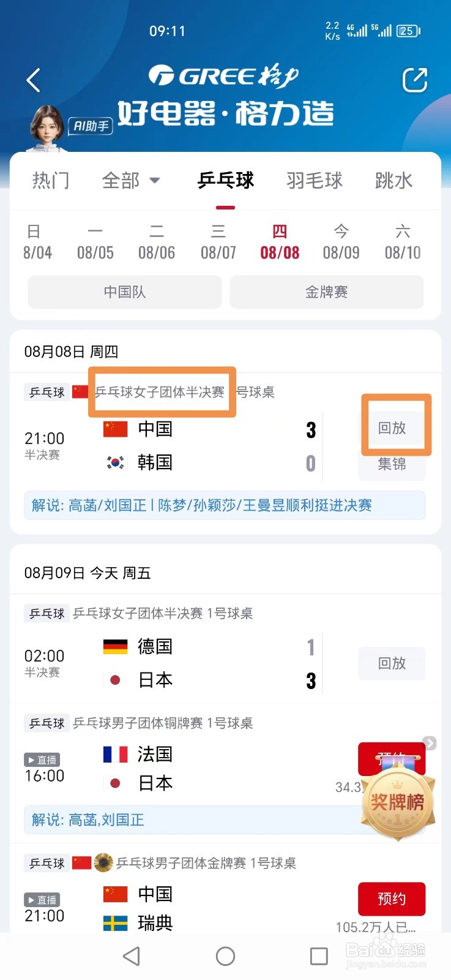Tap Android home circle button
Viewport: 451px width, 980px height.
[225, 956]
